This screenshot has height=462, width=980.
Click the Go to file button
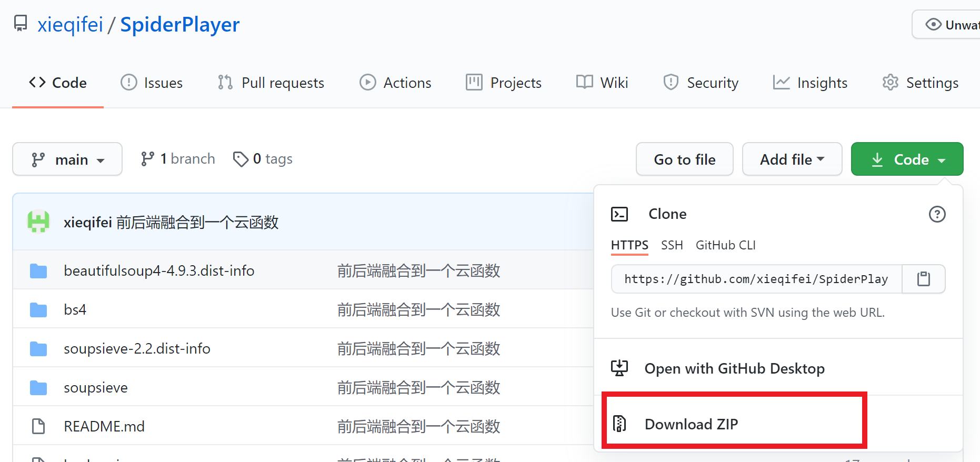pyautogui.click(x=685, y=159)
